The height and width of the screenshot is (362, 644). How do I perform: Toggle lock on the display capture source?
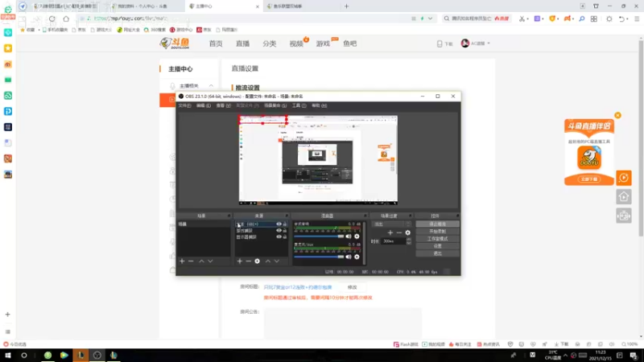pos(285,237)
